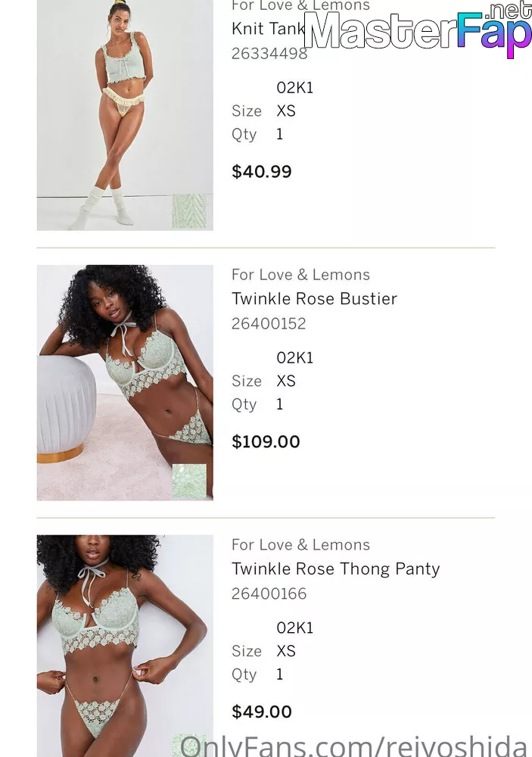
Task: Click the Twinkle Rose Thong Panty title
Action: click(x=335, y=569)
